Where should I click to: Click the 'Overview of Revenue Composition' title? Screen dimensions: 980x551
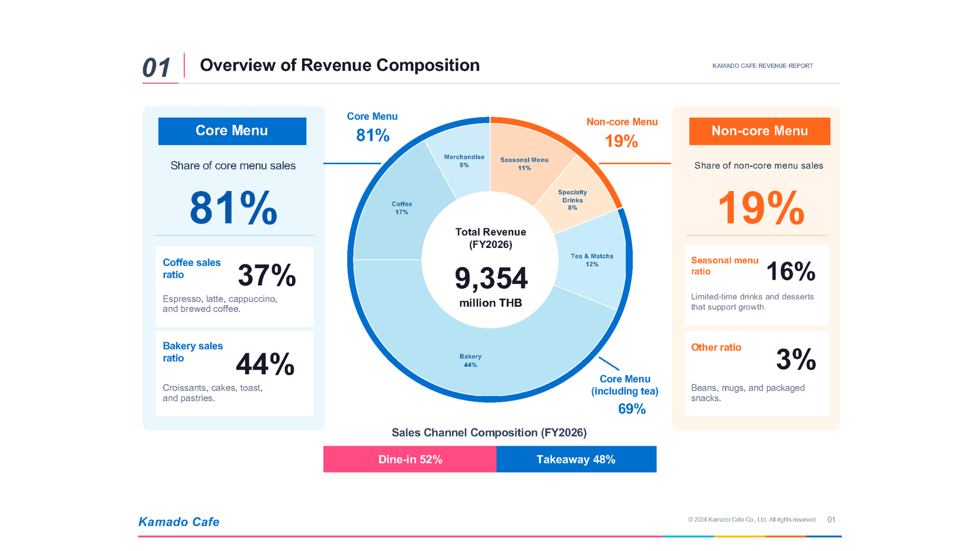point(339,66)
